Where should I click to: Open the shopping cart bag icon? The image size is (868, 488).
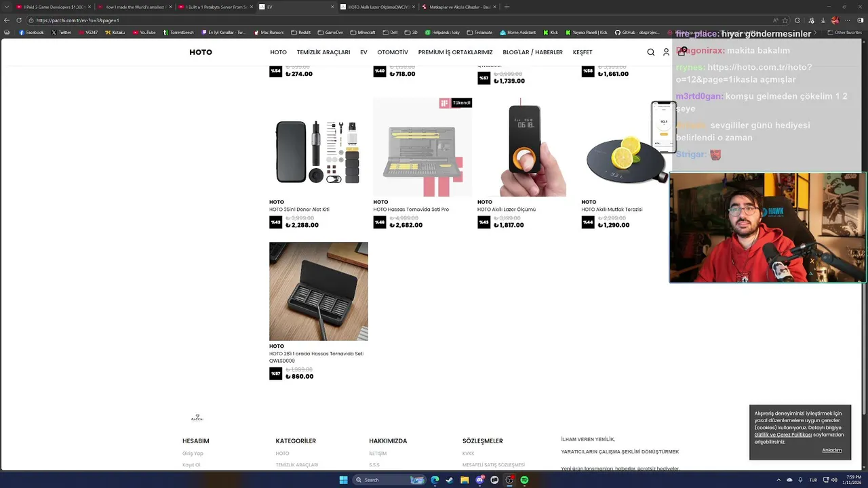pos(682,52)
